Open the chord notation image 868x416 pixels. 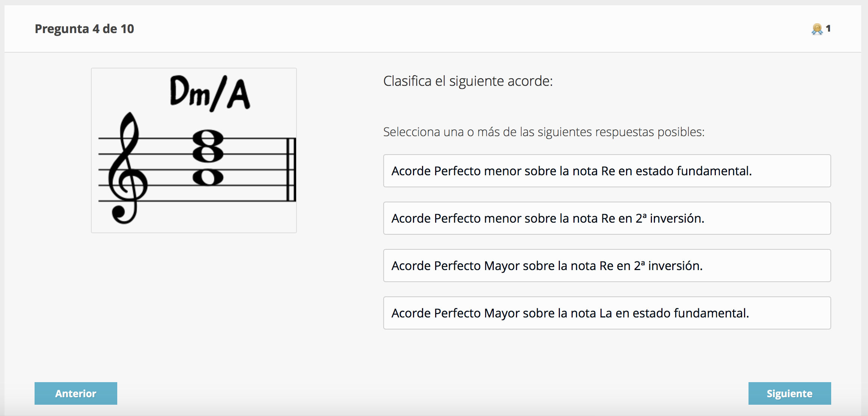tap(194, 150)
